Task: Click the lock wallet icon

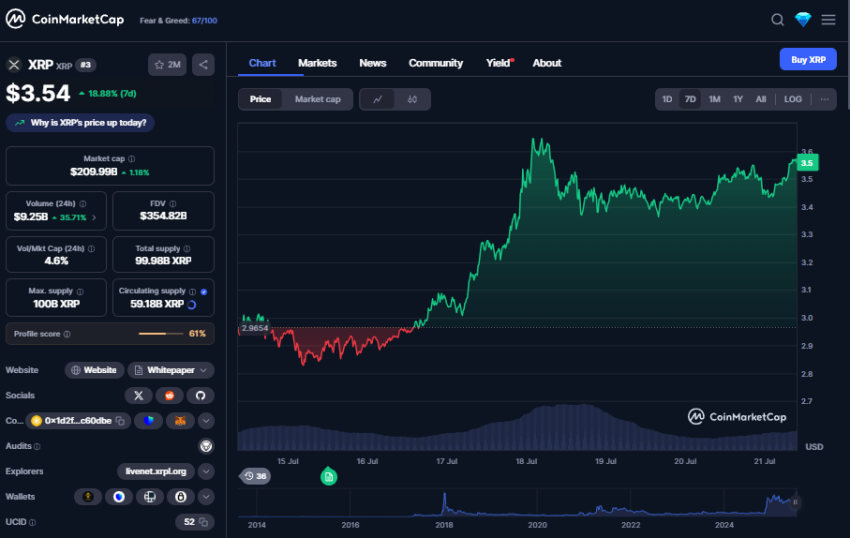Action: click(x=181, y=497)
